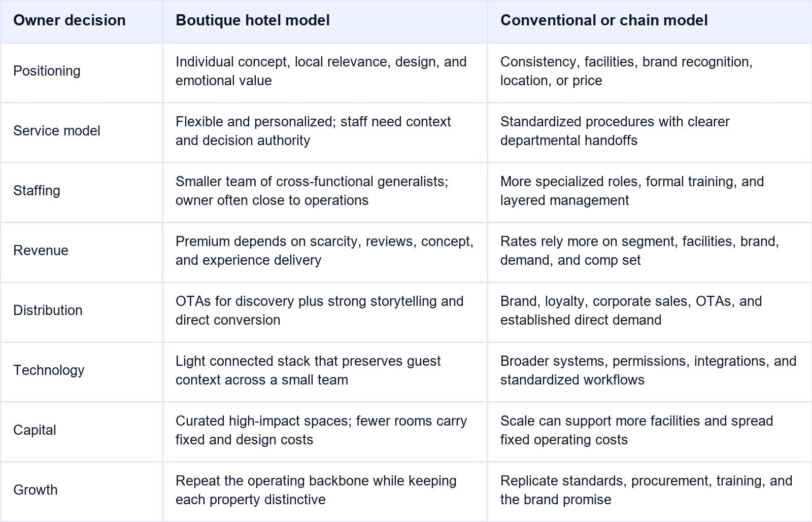Click the 'Boutique hotel model' column header
This screenshot has height=522, width=812.
[x=253, y=20]
